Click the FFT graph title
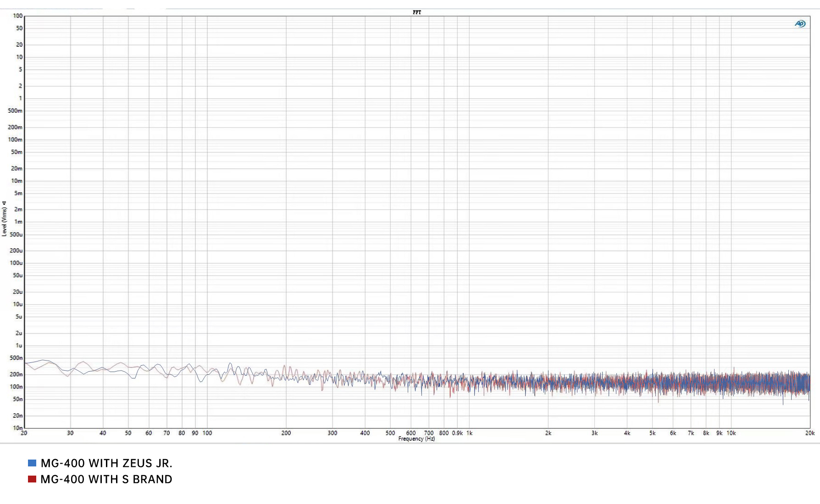 coord(416,12)
